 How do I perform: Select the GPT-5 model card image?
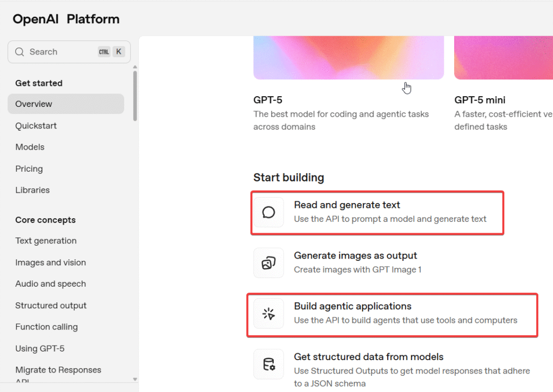(x=348, y=57)
